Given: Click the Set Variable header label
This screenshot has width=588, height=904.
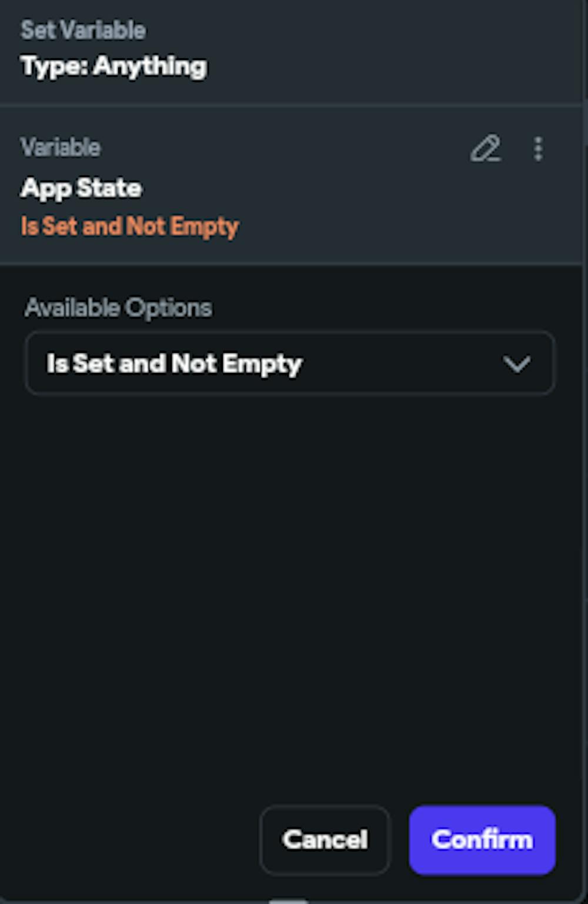Looking at the screenshot, I should click(83, 30).
